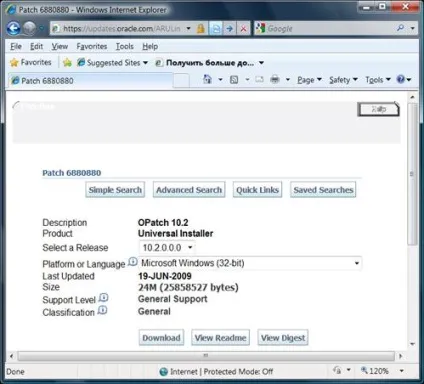Open a new blank tab
Screen dimensions: 424x384
(182, 81)
